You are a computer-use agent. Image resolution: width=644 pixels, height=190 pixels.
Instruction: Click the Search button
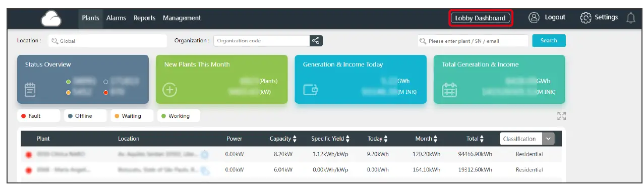point(549,41)
